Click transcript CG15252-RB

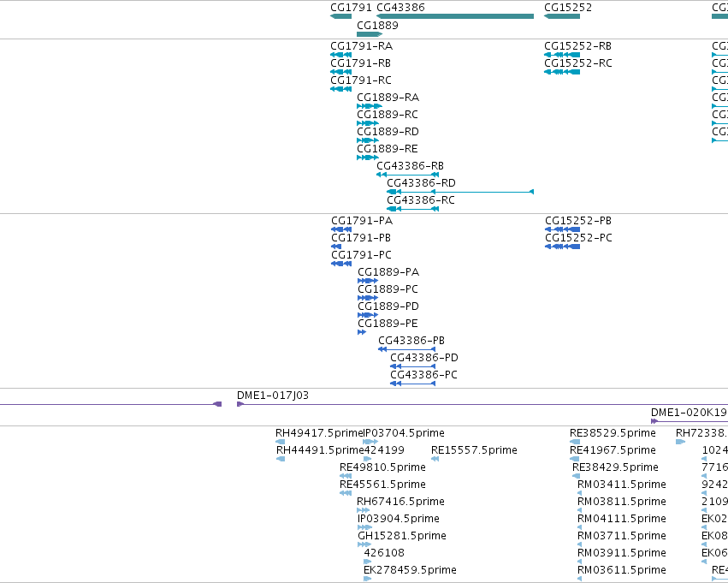577,46
